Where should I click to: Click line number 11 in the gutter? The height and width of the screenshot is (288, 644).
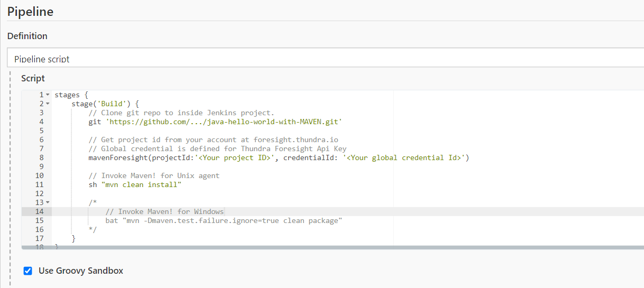39,184
